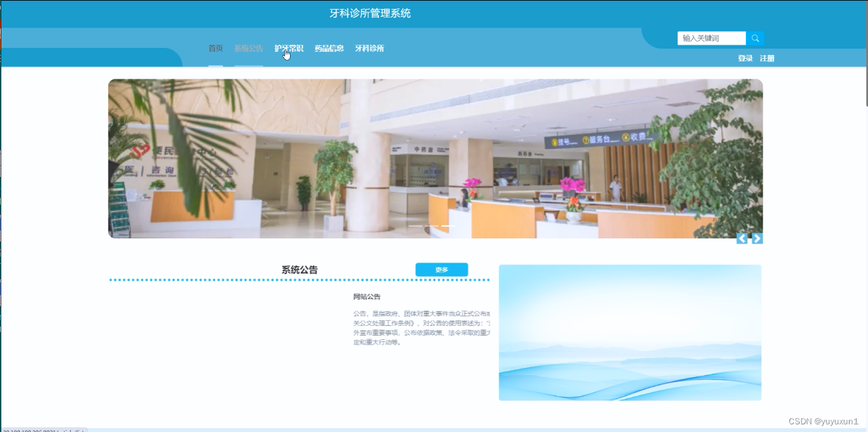Focus the 输入关键词 search field
This screenshot has width=868, height=432.
point(712,38)
